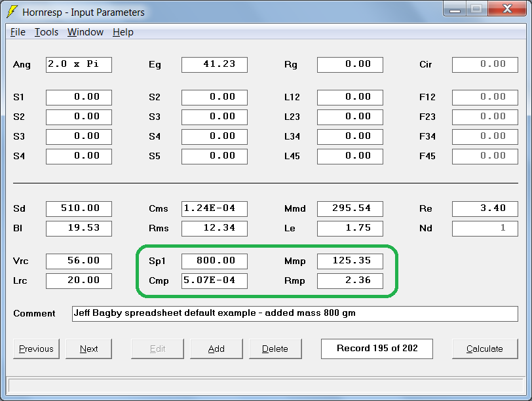This screenshot has height=401, width=532.
Task: Click the Add record button
Action: [x=216, y=349]
